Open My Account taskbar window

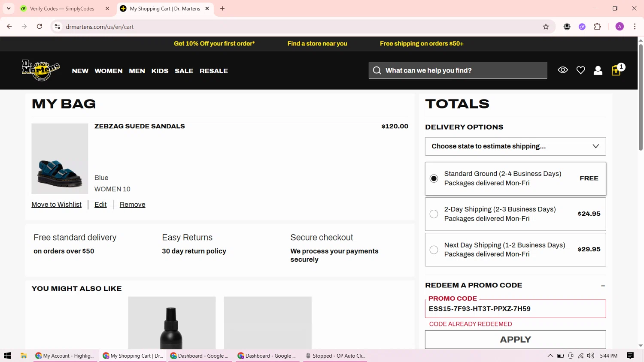64,356
